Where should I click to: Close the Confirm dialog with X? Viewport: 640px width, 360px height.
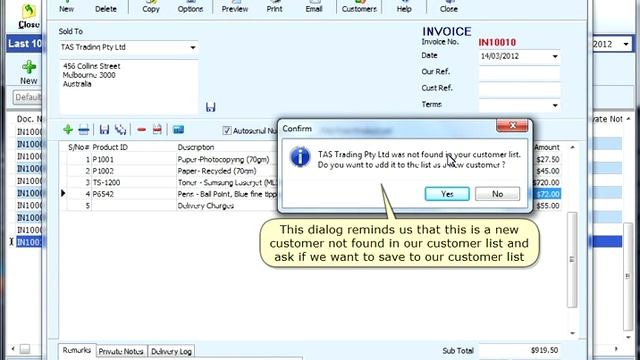click(x=512, y=125)
